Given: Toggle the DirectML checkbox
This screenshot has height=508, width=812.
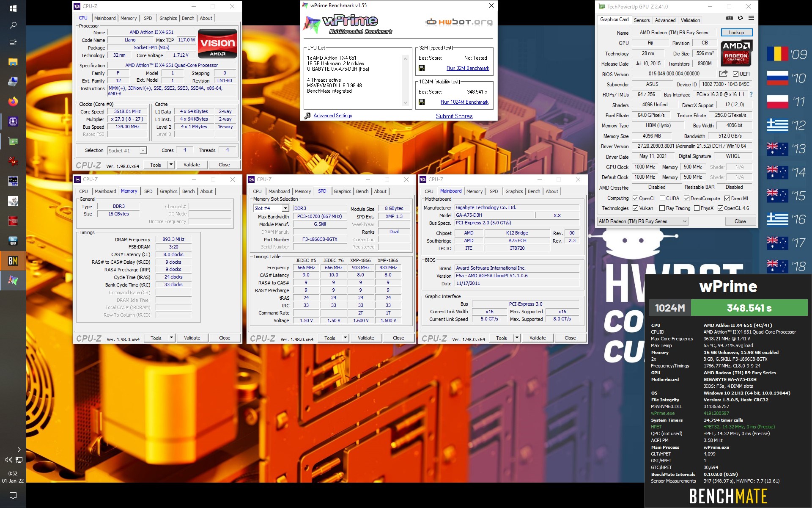Looking at the screenshot, I should [x=727, y=198].
